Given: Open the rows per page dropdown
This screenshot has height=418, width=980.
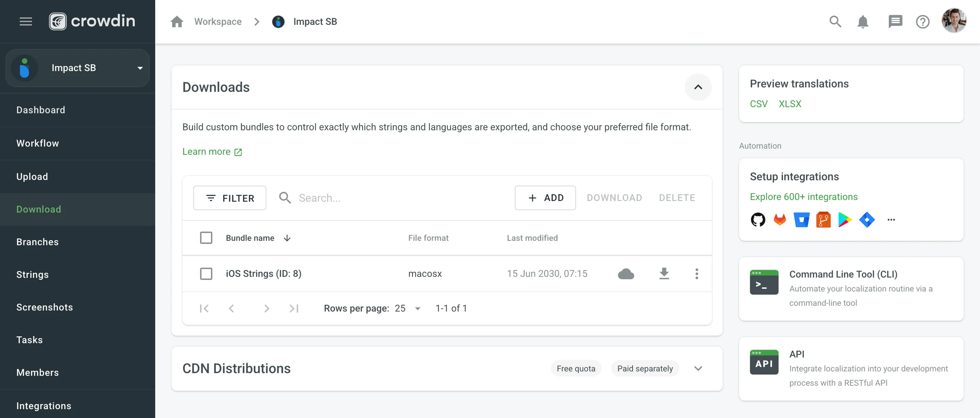Looking at the screenshot, I should [x=407, y=308].
